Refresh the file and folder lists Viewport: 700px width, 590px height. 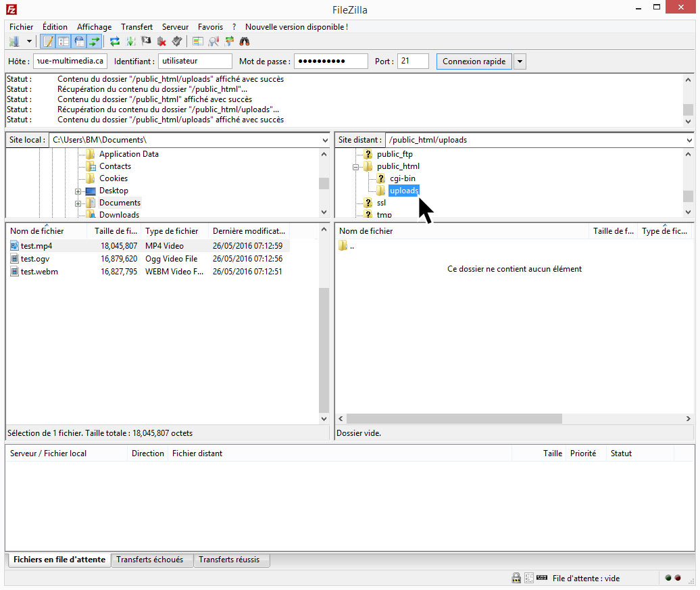[x=115, y=41]
